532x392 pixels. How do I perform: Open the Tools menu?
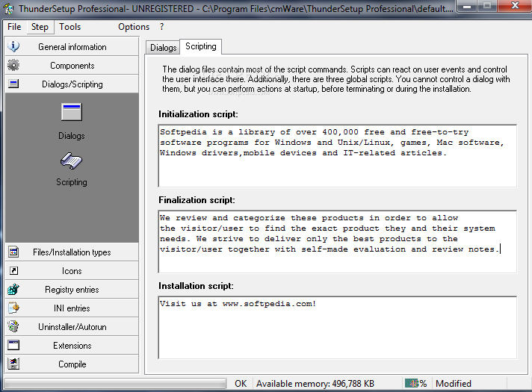click(70, 27)
